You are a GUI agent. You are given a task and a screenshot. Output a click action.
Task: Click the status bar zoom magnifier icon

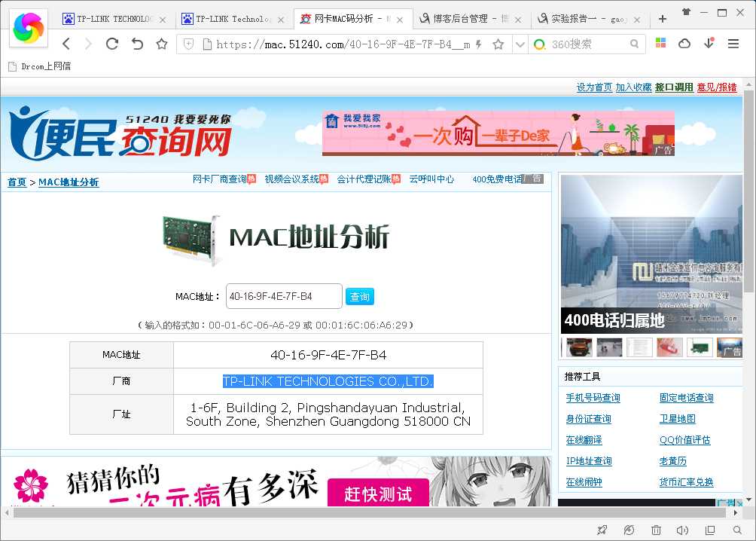(737, 530)
